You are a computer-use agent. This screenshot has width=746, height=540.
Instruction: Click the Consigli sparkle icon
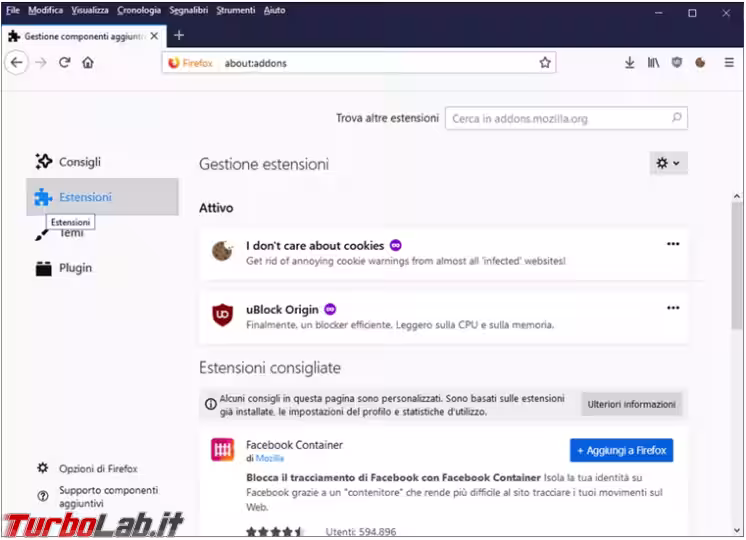(43, 161)
